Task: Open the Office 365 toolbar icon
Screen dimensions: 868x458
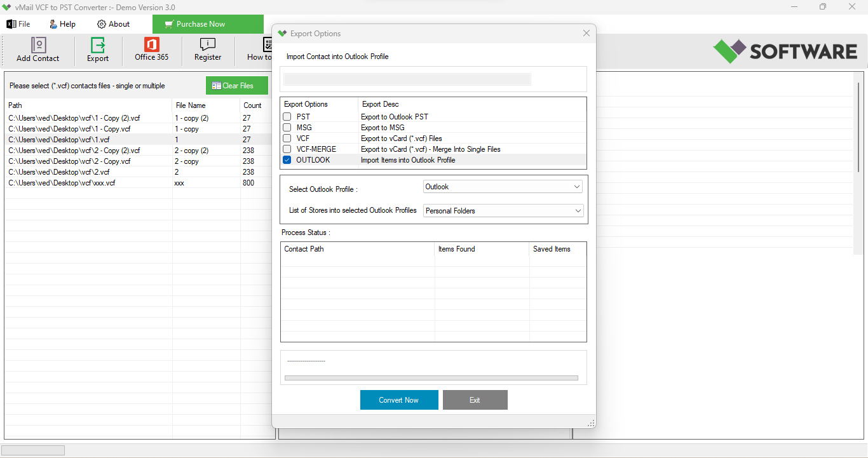Action: click(152, 50)
